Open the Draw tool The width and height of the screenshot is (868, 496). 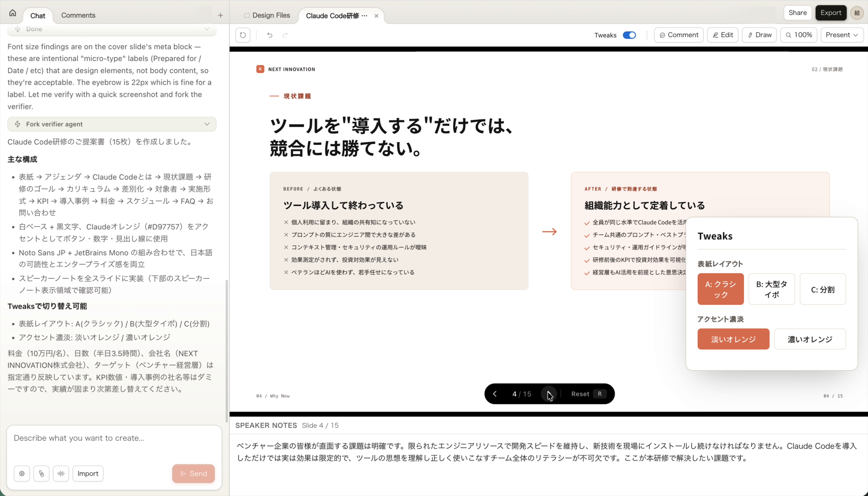point(759,35)
